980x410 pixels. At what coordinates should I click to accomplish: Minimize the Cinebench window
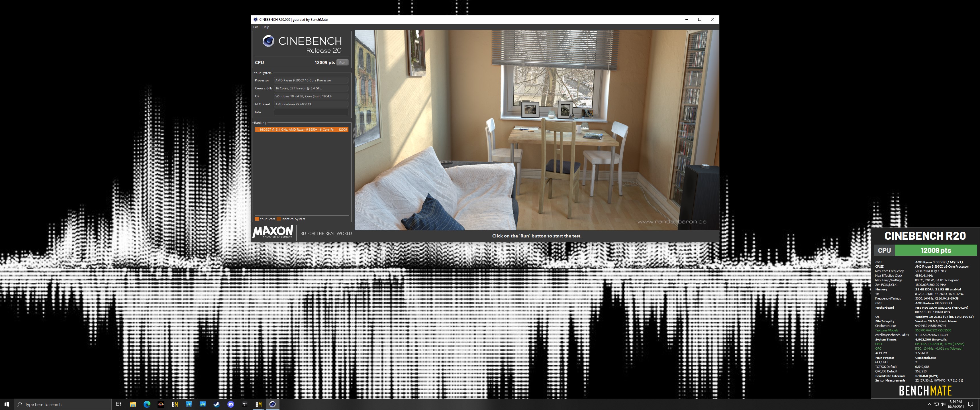pos(687,19)
